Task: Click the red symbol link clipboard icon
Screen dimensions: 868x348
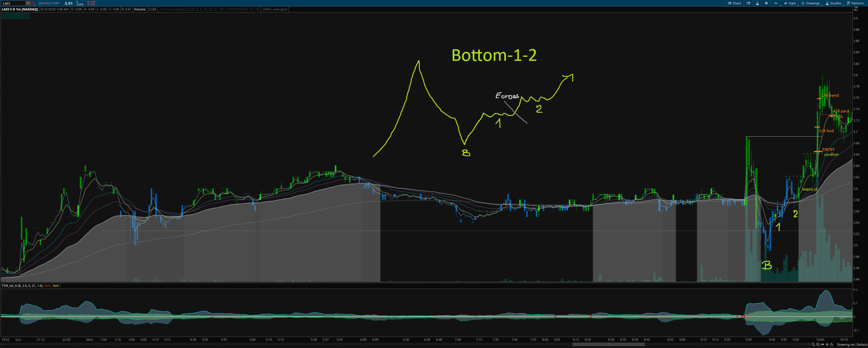Action: coord(33,3)
